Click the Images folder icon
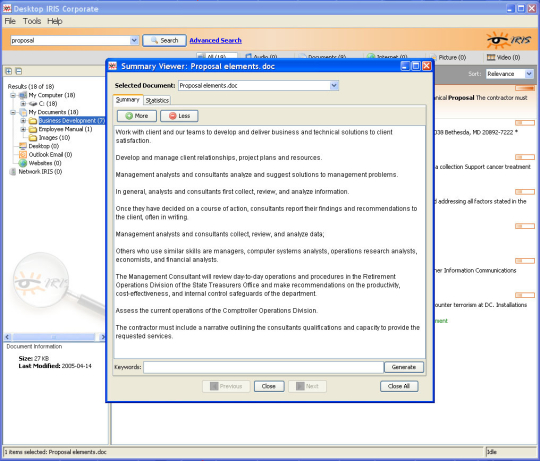 (33, 138)
